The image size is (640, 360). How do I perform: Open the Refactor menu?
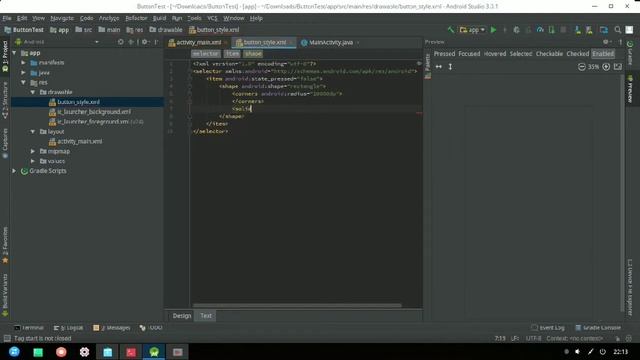click(x=136, y=18)
